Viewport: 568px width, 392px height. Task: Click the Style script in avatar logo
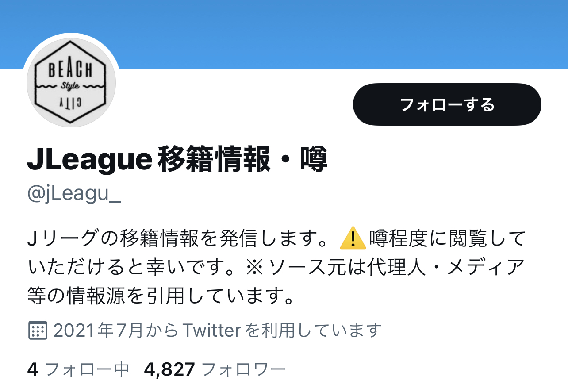pyautogui.click(x=71, y=86)
